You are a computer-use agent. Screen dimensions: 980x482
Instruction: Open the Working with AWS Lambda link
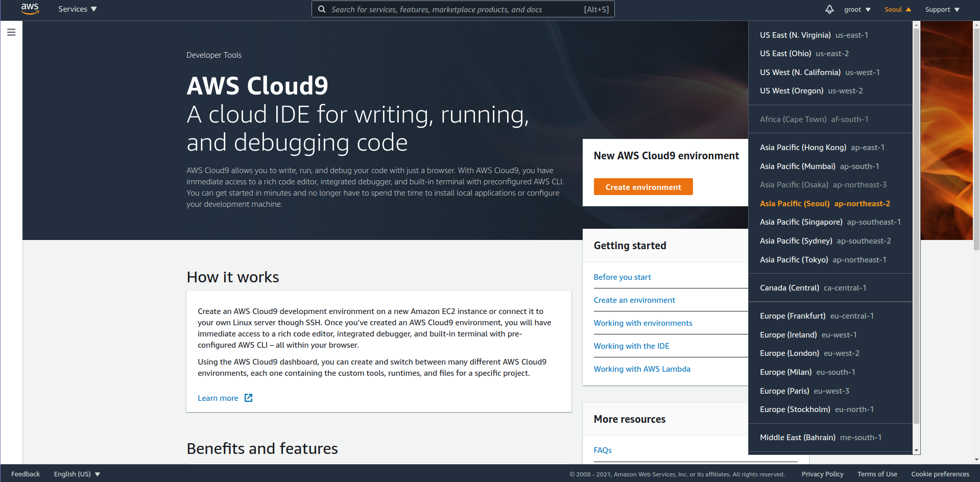642,369
